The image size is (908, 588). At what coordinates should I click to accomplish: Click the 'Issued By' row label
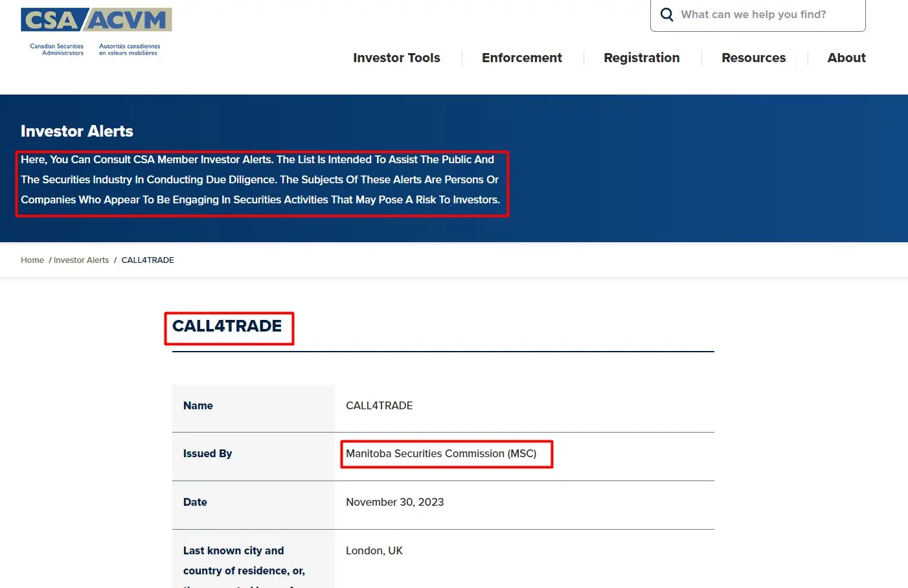click(207, 453)
